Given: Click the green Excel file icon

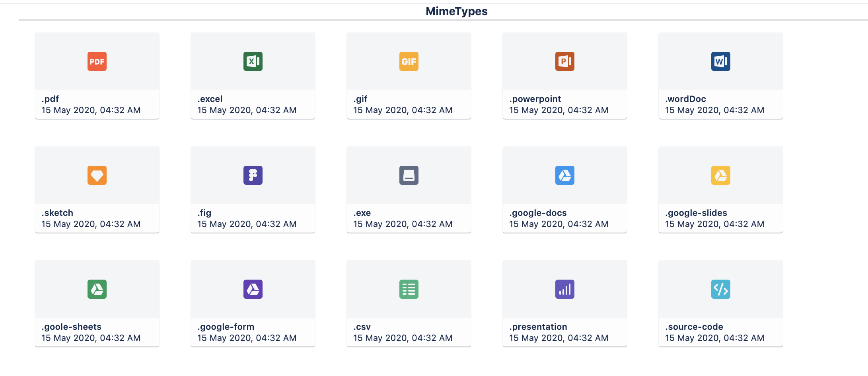Looking at the screenshot, I should [253, 61].
